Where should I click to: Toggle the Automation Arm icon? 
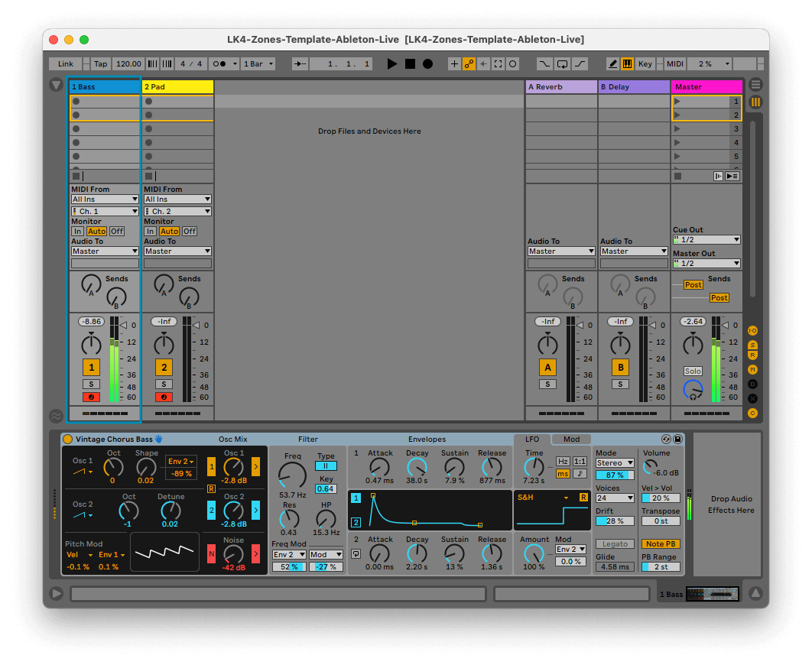[469, 63]
